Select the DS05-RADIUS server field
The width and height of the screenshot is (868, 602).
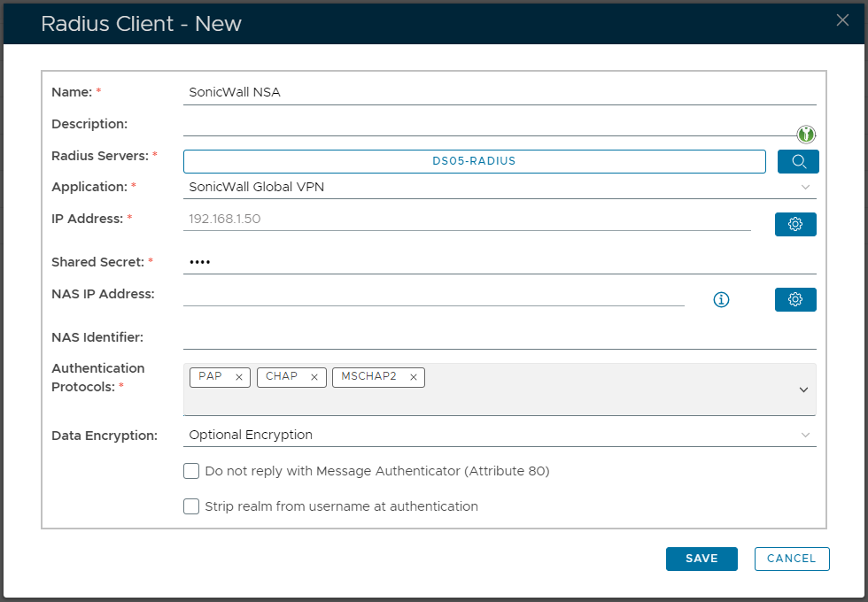(474, 161)
